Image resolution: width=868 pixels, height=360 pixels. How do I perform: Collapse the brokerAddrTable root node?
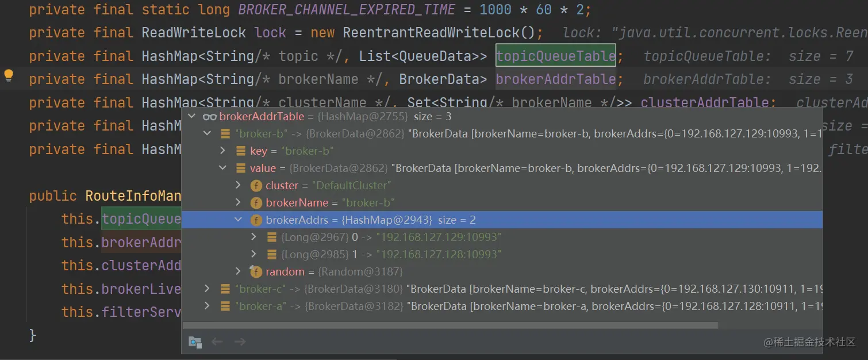pos(191,117)
